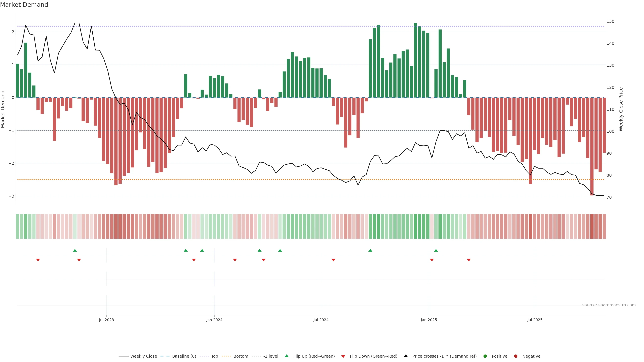Click the red Negative circle legend icon
644x362 pixels.
(516, 356)
